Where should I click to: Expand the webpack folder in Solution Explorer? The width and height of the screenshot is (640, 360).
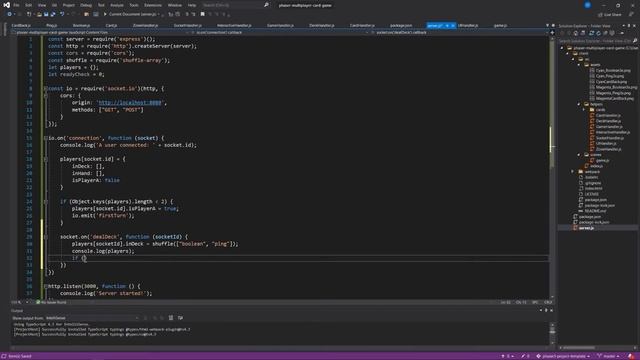(x=573, y=172)
